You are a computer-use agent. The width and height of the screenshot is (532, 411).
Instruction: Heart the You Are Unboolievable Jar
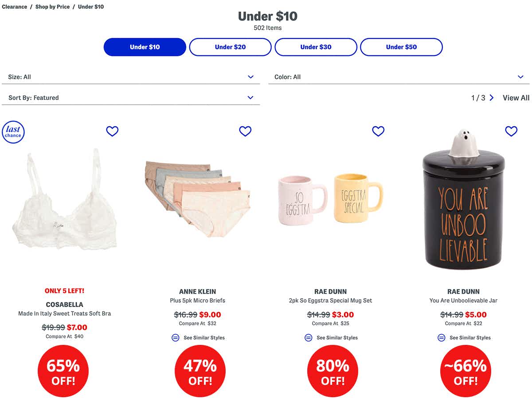click(x=511, y=131)
